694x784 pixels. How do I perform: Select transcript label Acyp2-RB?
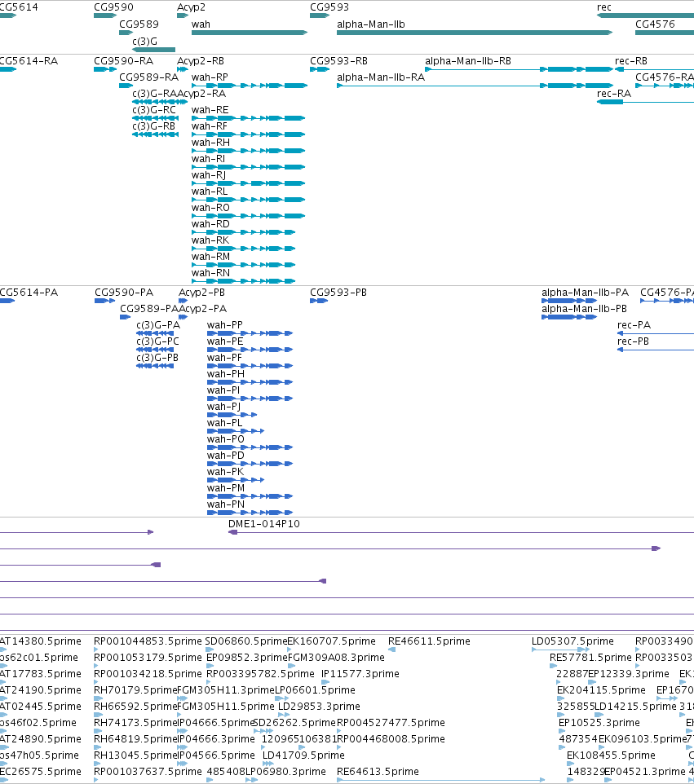click(201, 61)
